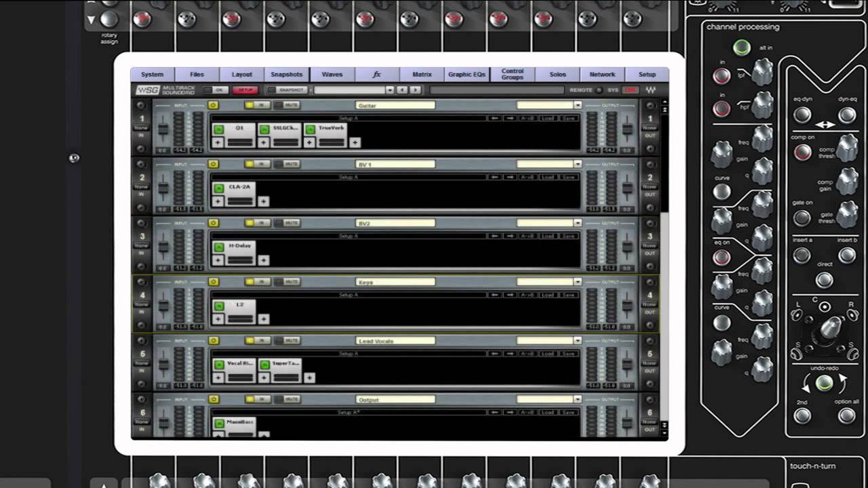868x488 pixels.
Task: Add plugin after SuperTap in Lead Vocals rack
Action: click(x=309, y=378)
